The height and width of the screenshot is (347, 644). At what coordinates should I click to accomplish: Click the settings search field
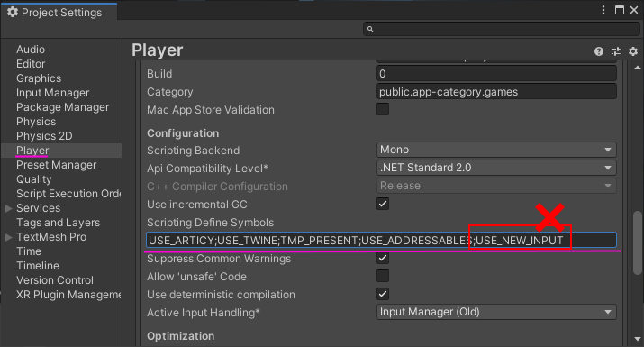pyautogui.click(x=502, y=29)
